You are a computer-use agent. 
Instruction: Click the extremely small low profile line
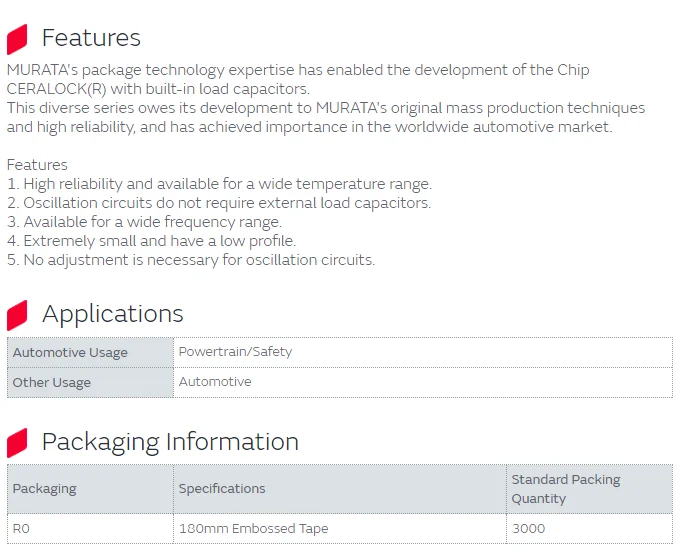click(x=151, y=241)
